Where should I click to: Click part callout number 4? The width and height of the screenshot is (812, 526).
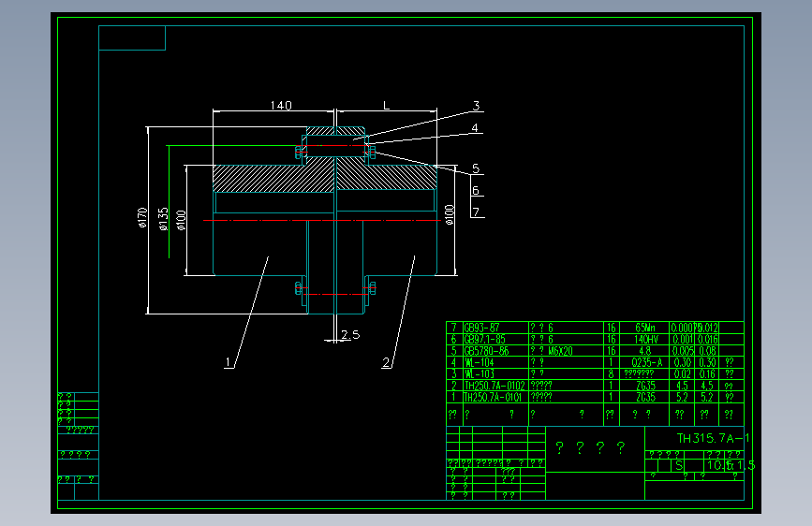coord(475,128)
